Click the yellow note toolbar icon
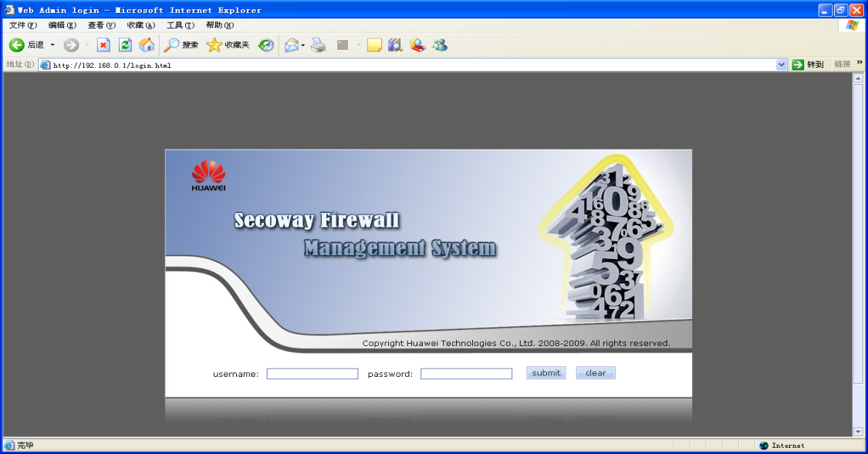The width and height of the screenshot is (868, 454). [374, 45]
